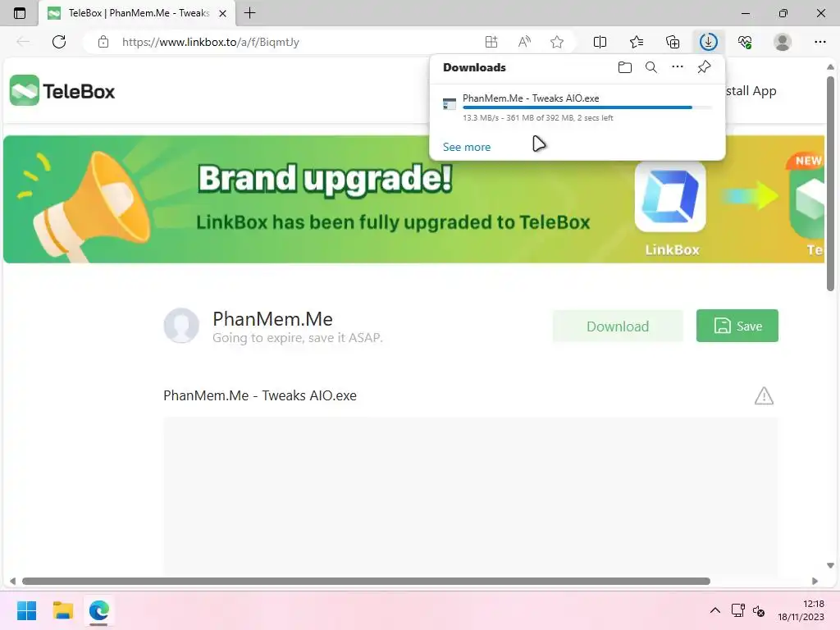Search downloads magnifier icon
This screenshot has width=840, height=630.
point(651,67)
